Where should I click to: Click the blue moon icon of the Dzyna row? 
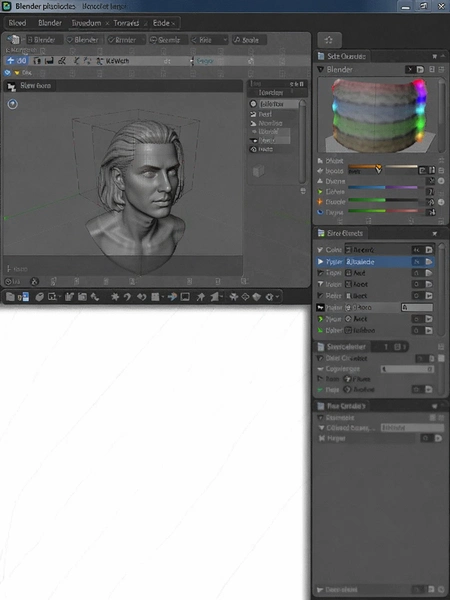(x=320, y=212)
